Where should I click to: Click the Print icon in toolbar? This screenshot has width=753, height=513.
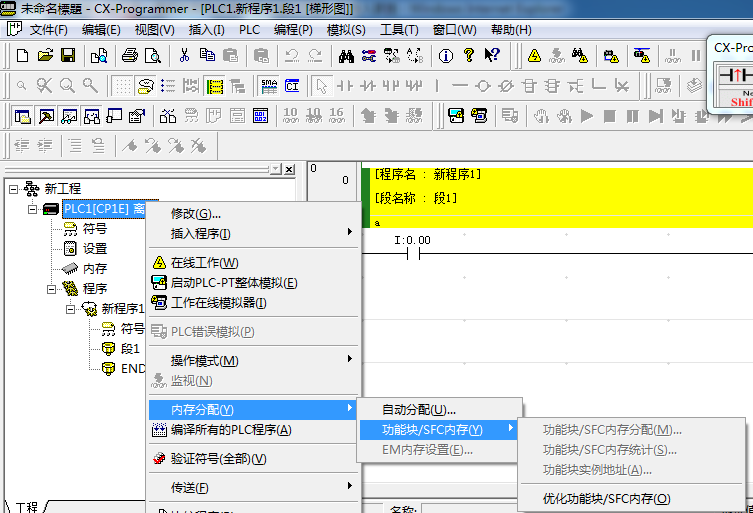click(x=130, y=55)
